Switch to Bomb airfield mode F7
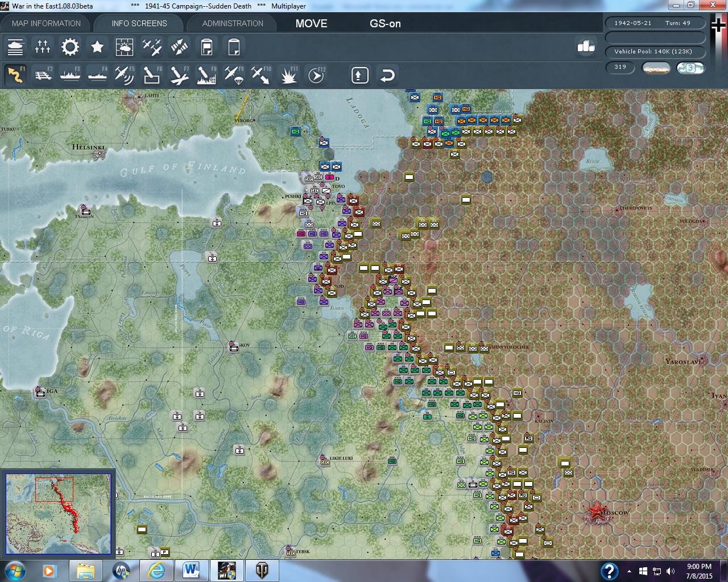 click(179, 75)
